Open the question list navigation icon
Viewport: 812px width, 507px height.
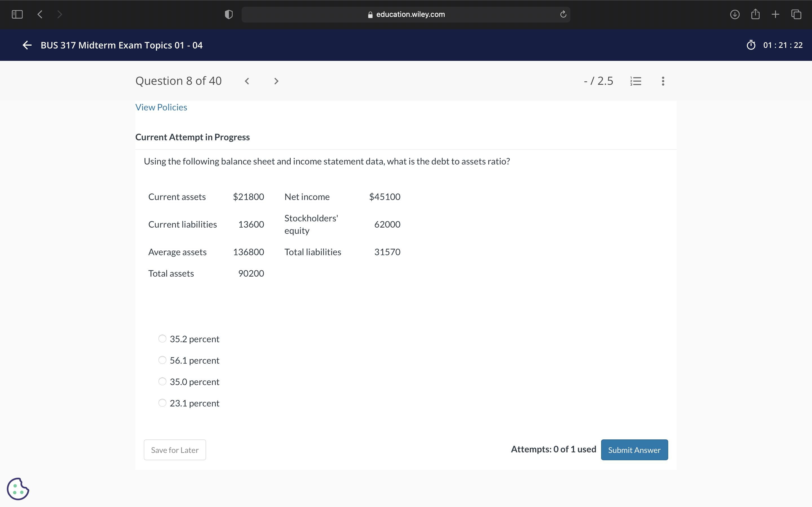coord(636,81)
